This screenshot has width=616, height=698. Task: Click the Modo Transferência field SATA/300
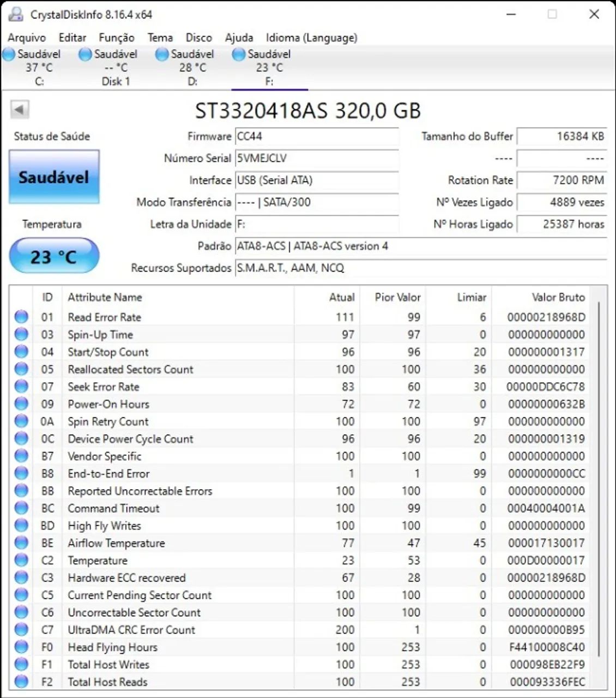317,202
